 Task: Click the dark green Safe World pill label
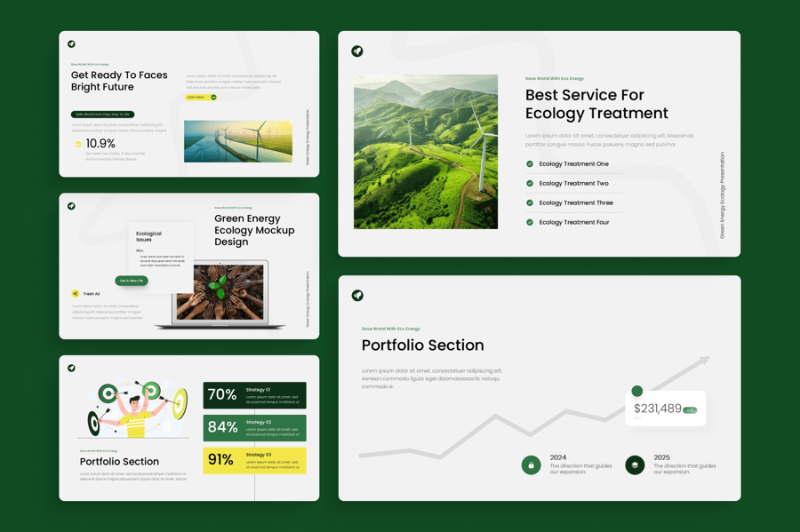tap(102, 115)
